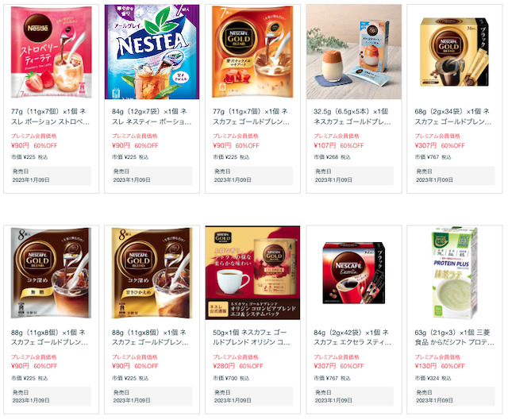Click the ¥130円 60%OFF price
Image resolution: width=508 pixels, height=420 pixels.
[440, 366]
